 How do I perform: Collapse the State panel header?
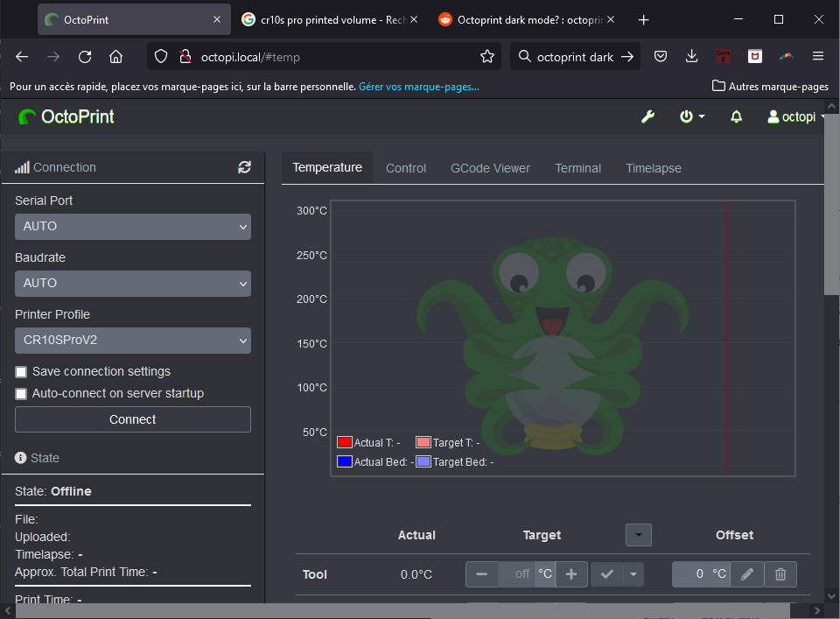point(45,458)
